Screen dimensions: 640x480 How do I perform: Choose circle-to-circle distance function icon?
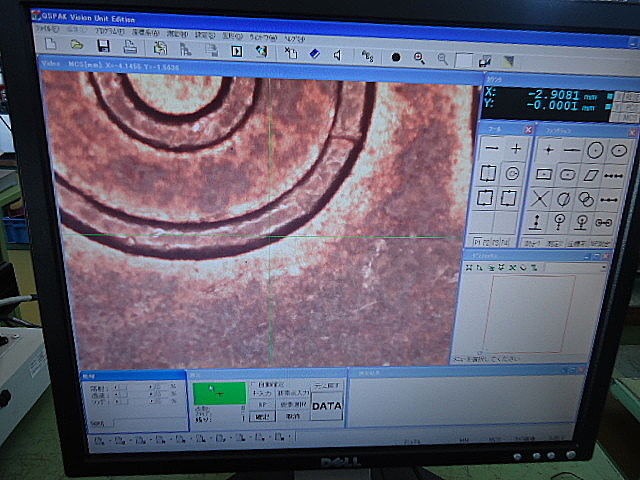point(604,223)
